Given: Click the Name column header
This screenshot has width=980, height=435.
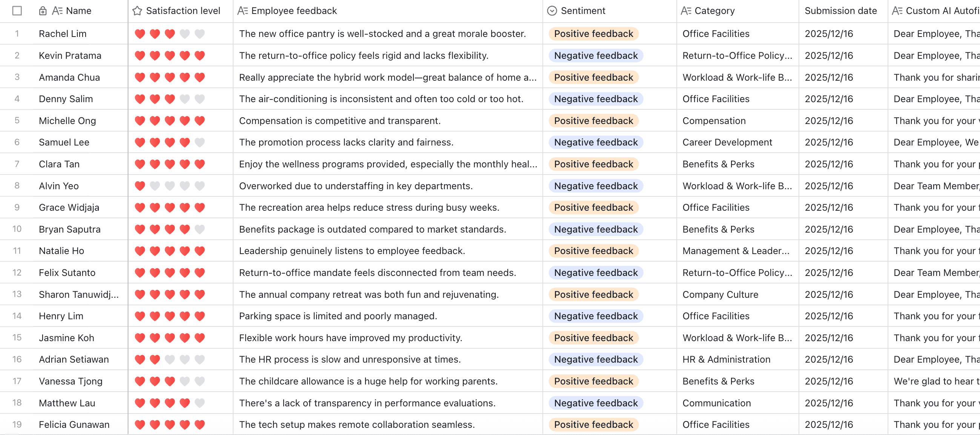Looking at the screenshot, I should click(78, 11).
